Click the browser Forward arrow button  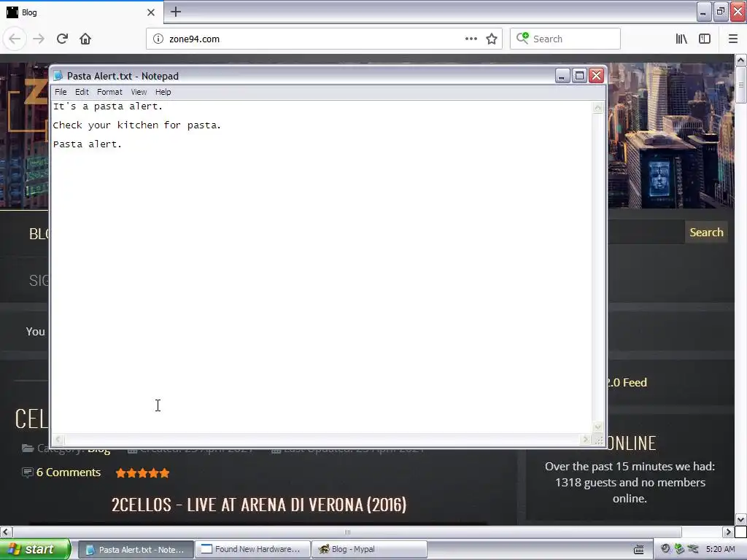[39, 39]
